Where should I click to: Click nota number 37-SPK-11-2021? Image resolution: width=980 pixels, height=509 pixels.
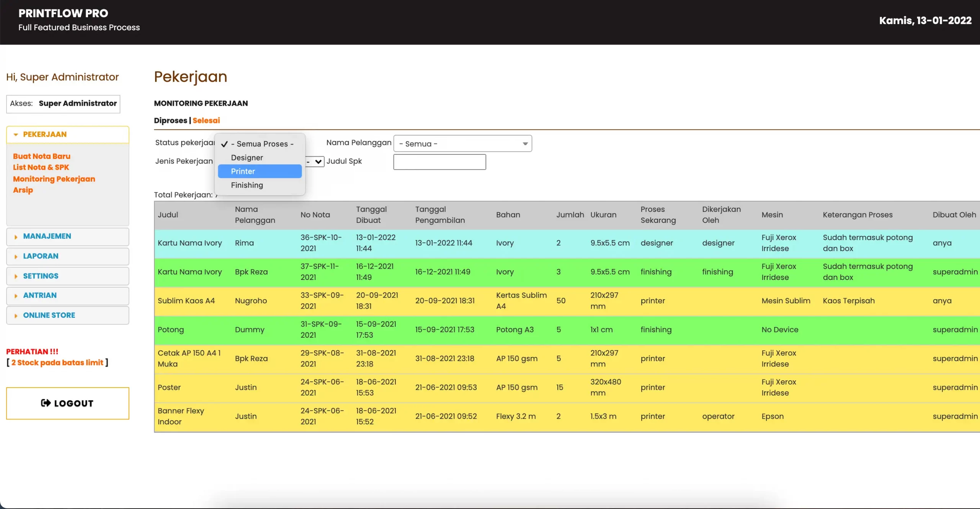[x=320, y=272]
